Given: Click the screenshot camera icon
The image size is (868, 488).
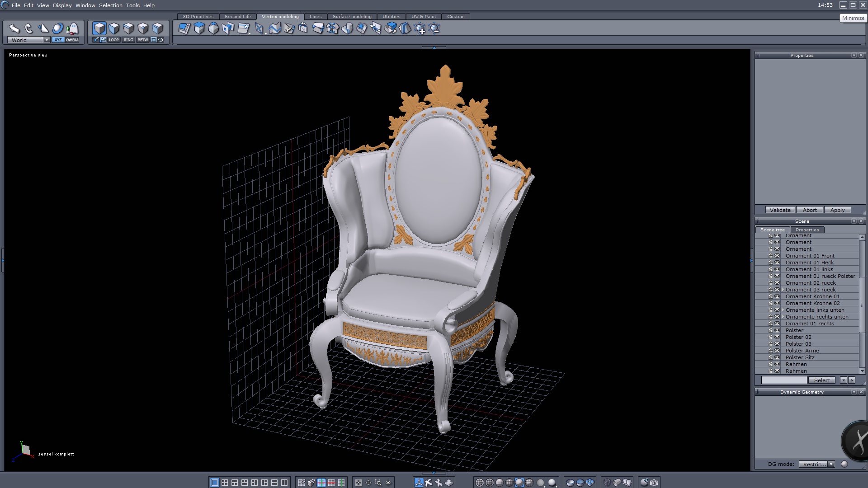Looking at the screenshot, I should (x=654, y=483).
